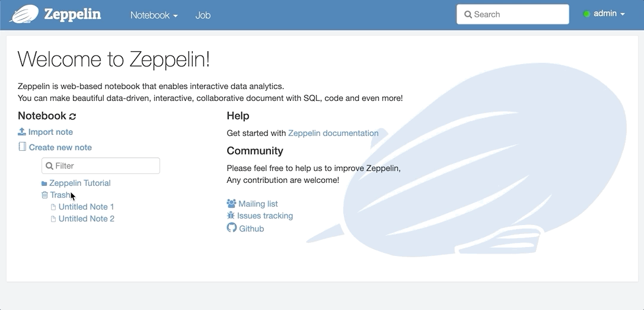The width and height of the screenshot is (644, 310).
Task: Click the notebook icon beside Create new note
Action: tap(22, 147)
